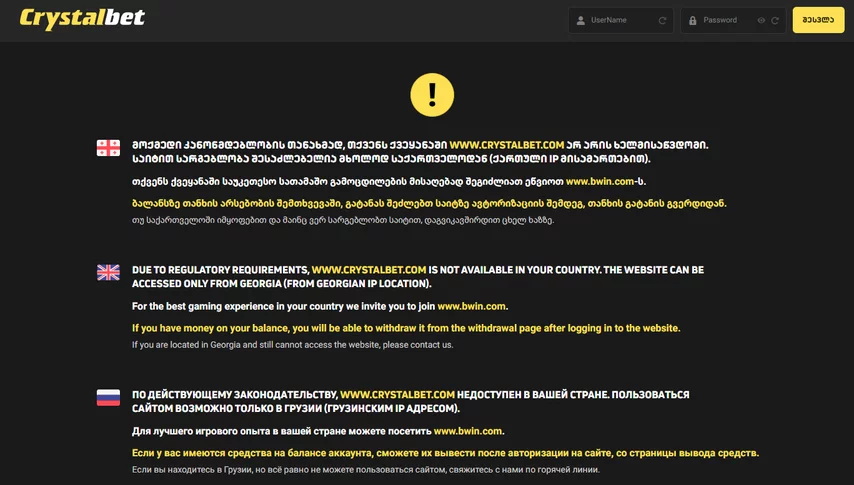854x485 pixels.
Task: Click the Crystalbet logo
Action: pos(82,19)
